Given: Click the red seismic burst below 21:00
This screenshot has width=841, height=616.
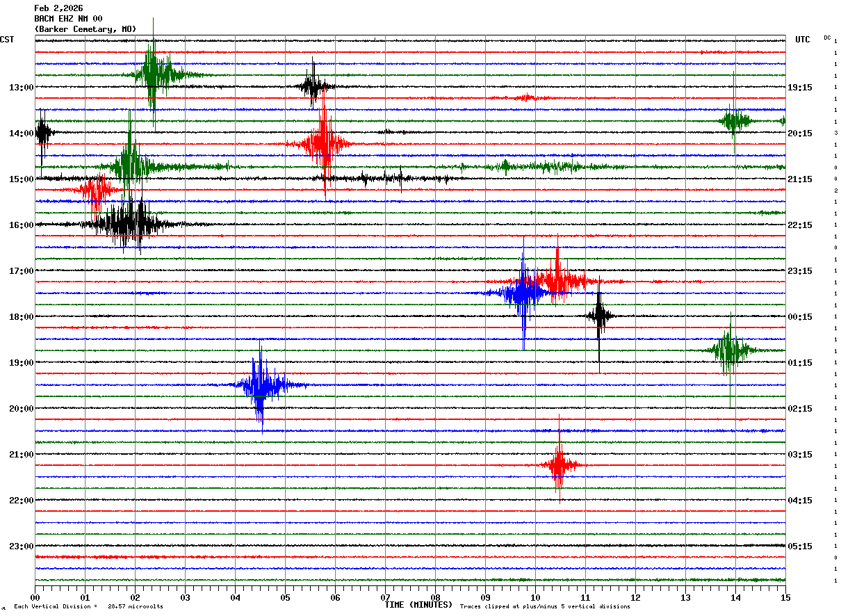Looking at the screenshot, I should tap(559, 464).
